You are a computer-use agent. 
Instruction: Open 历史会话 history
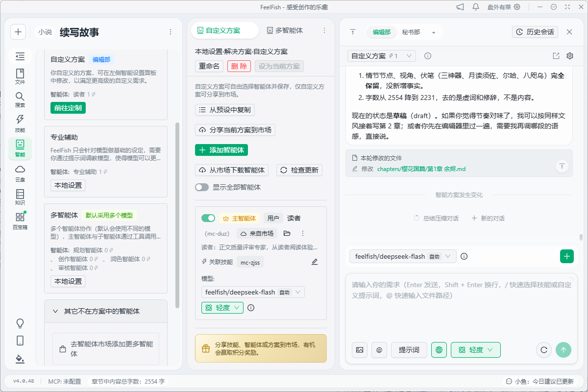point(535,32)
